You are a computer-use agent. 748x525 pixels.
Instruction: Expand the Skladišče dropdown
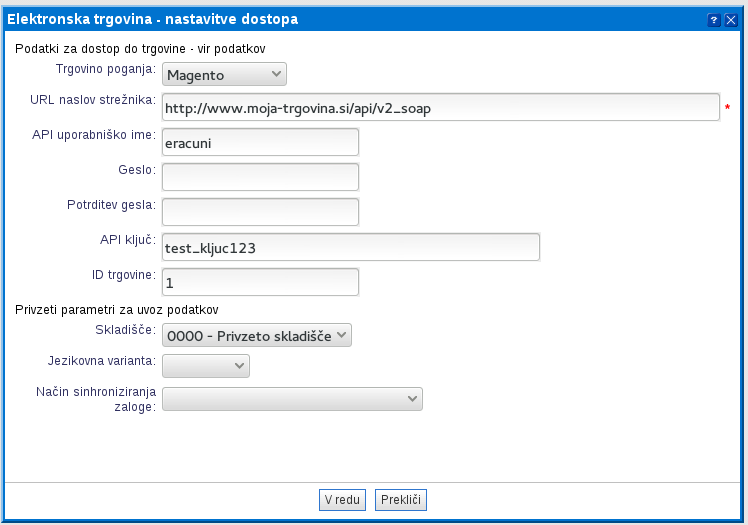[x=257, y=336]
